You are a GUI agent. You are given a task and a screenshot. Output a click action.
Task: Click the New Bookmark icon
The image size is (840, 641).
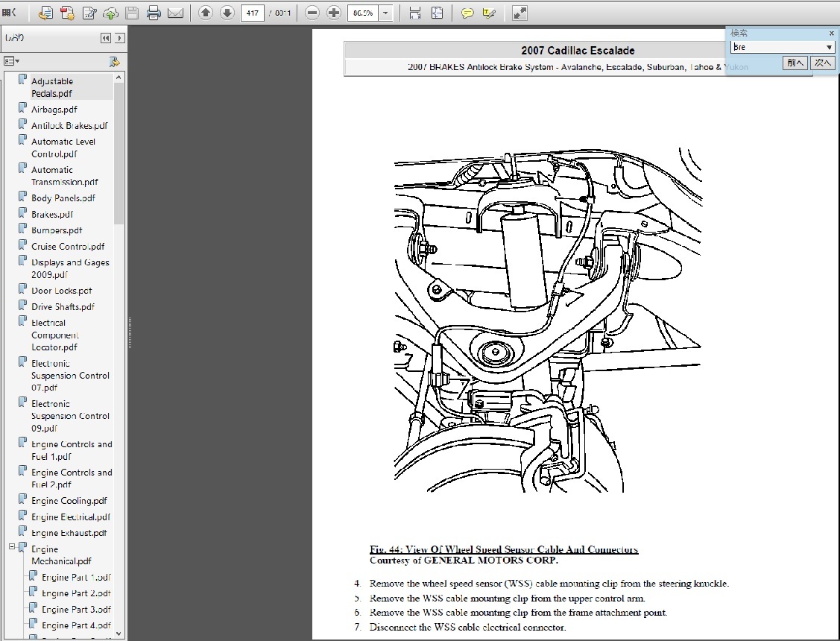(x=114, y=62)
